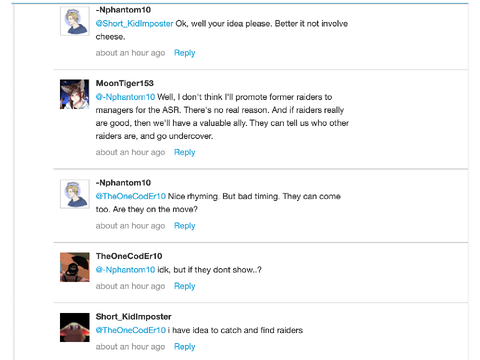The image size is (480, 360).
Task: Click the TheOneCodEr10 username heading
Action: tap(129, 256)
